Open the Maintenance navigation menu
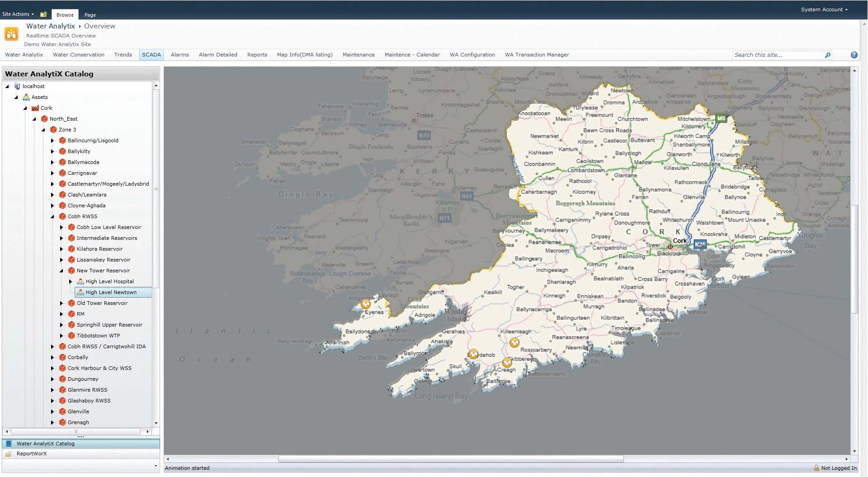868x477 pixels. (358, 55)
